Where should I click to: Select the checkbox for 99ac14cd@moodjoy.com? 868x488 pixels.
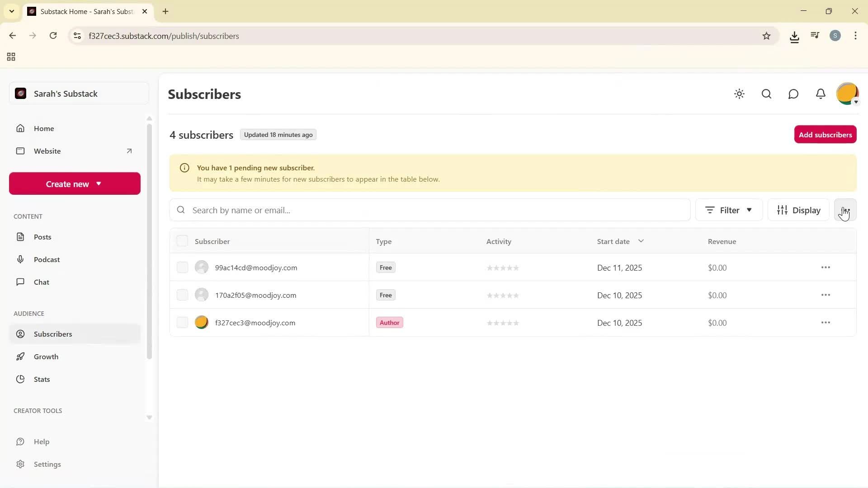pos(182,267)
